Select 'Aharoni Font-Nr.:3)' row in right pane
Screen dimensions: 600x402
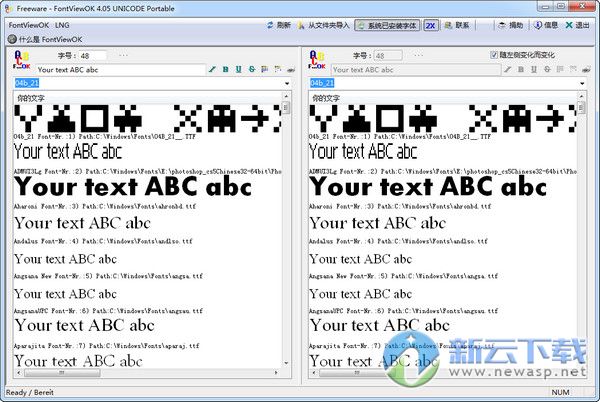pyautogui.click(x=400, y=206)
